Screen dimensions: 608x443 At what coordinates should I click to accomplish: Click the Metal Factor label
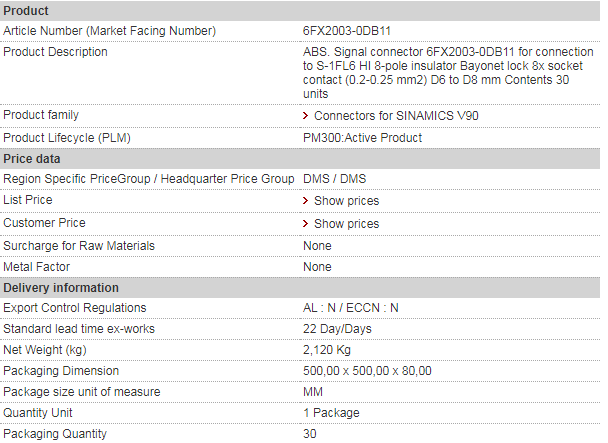[36, 267]
